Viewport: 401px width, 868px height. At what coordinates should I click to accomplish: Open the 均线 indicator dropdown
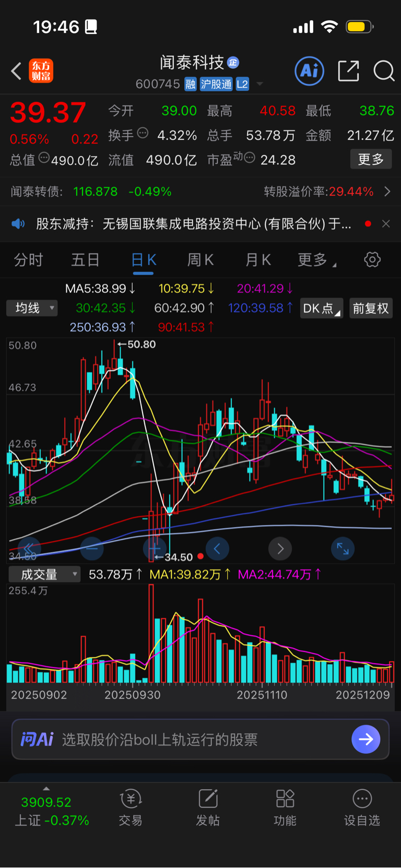point(32,308)
